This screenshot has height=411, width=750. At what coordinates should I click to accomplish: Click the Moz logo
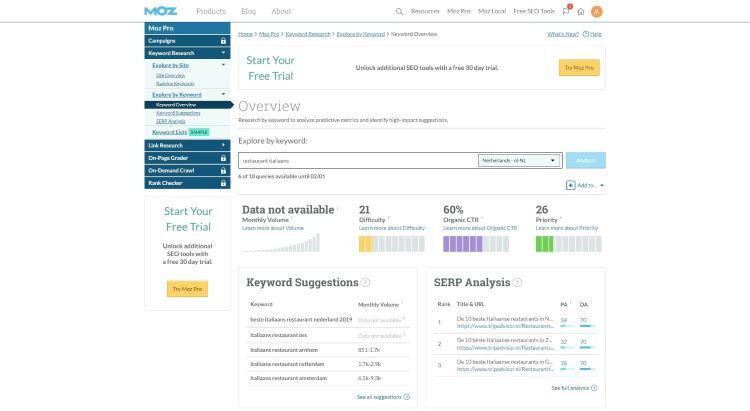[160, 11]
